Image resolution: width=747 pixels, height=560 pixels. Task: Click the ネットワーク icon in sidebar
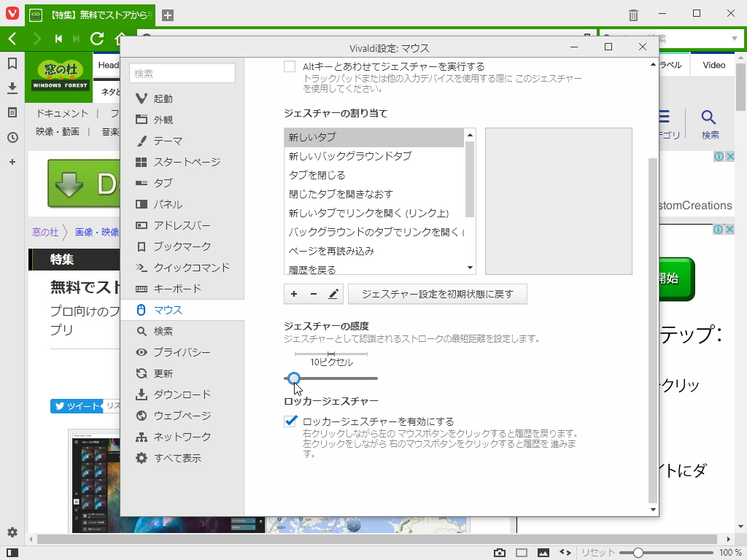click(x=142, y=437)
